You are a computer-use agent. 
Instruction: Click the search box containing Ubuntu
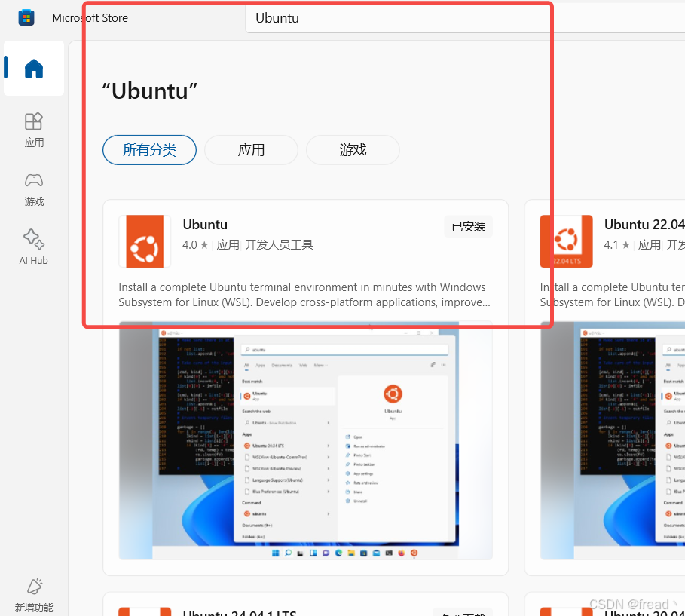465,18
